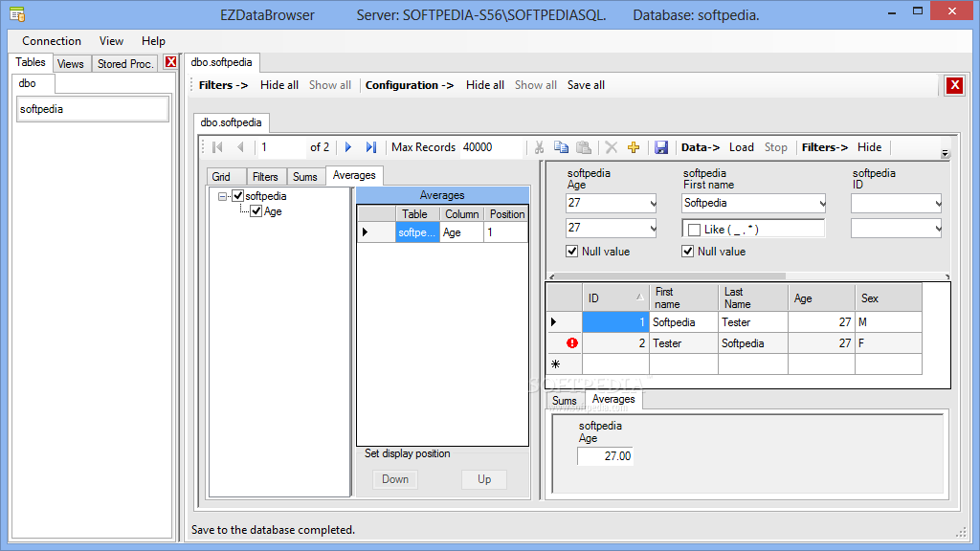Toggle softpedia checkbox in averages tree

click(x=237, y=195)
